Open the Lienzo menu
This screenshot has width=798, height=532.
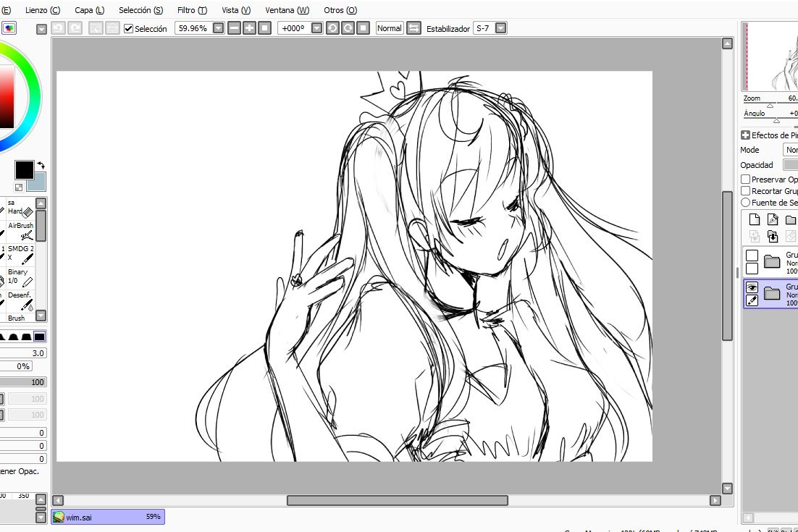coord(43,10)
